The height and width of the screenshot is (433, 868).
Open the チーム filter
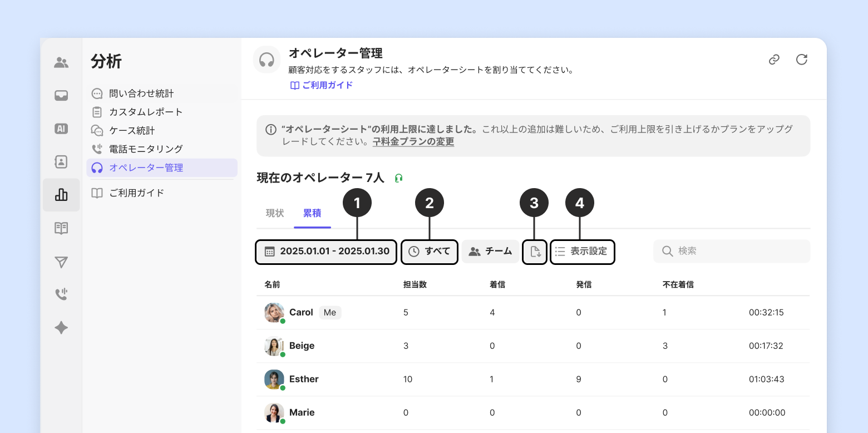pos(490,252)
